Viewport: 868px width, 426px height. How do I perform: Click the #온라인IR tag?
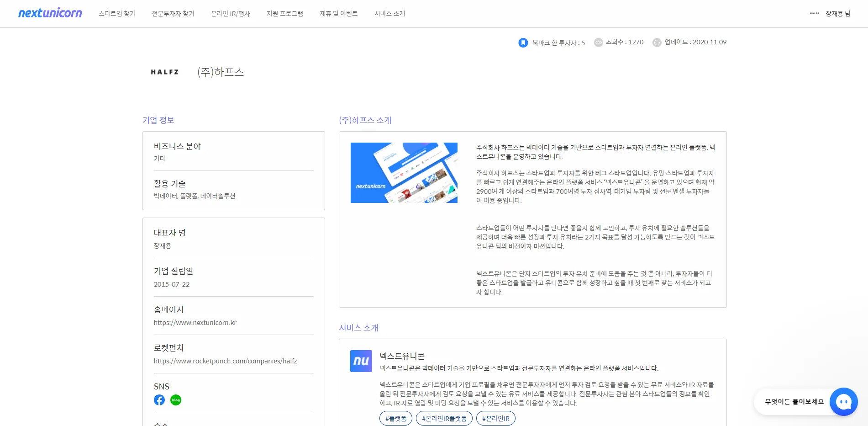[496, 418]
